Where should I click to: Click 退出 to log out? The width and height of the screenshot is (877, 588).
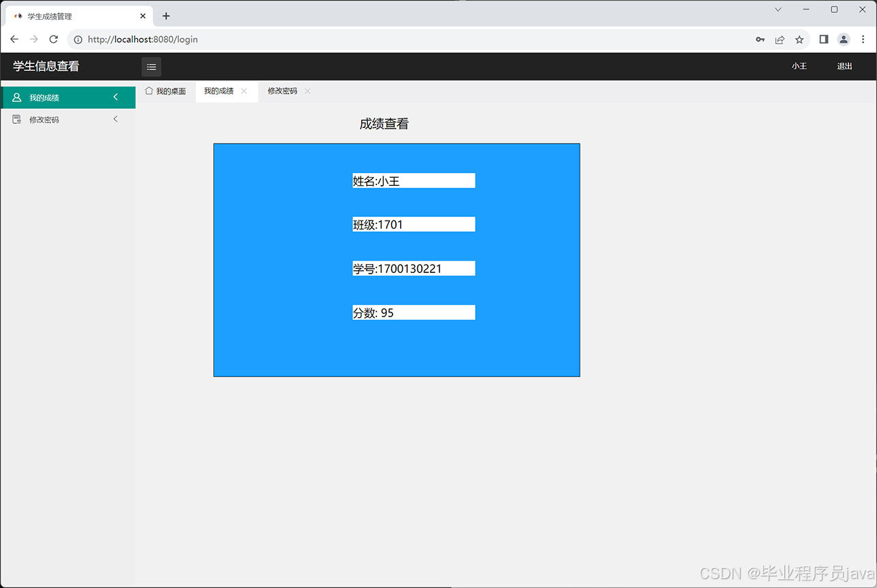coord(844,67)
